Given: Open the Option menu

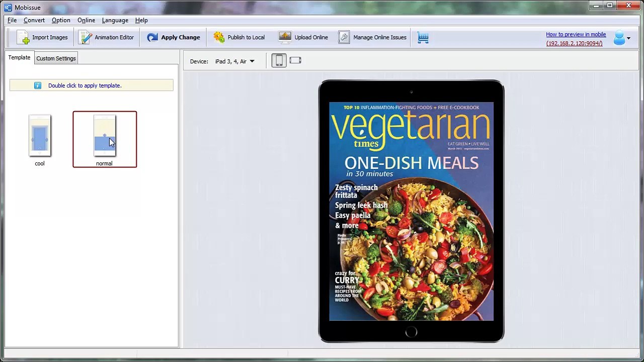Looking at the screenshot, I should pos(61,20).
